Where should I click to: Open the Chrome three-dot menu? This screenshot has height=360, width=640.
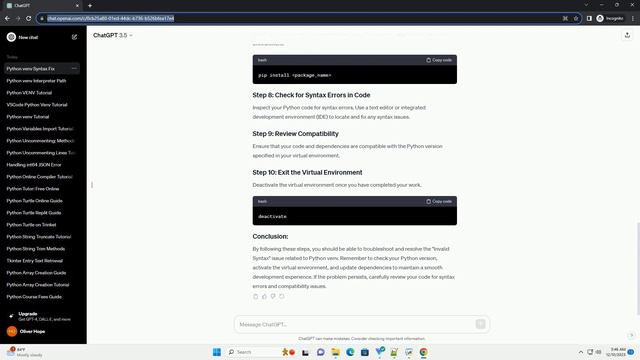pyautogui.click(x=633, y=18)
